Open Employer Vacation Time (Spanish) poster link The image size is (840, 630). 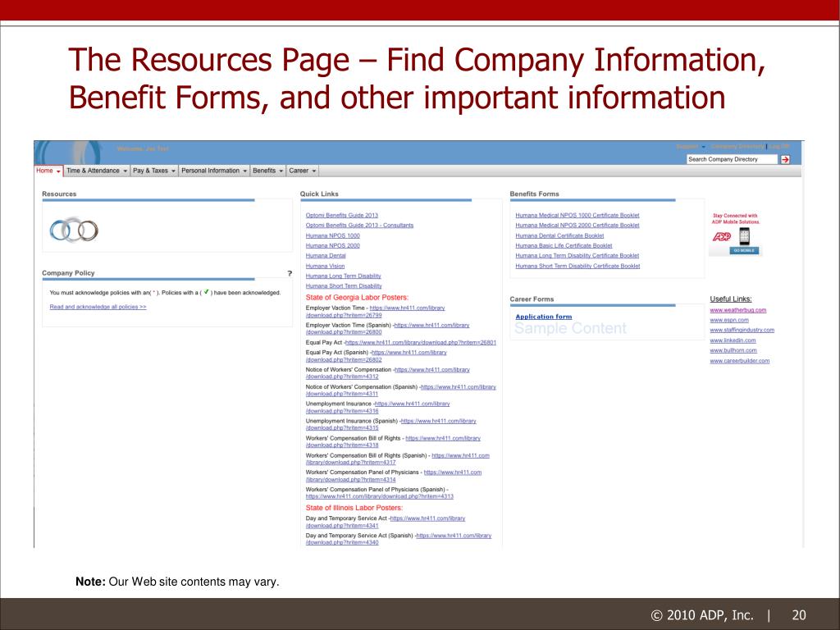coord(431,326)
